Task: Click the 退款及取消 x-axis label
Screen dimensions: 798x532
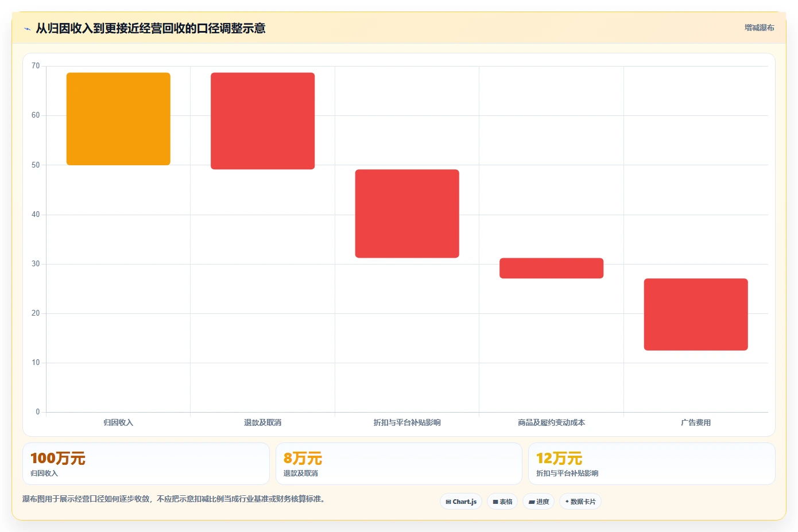Action: click(262, 422)
